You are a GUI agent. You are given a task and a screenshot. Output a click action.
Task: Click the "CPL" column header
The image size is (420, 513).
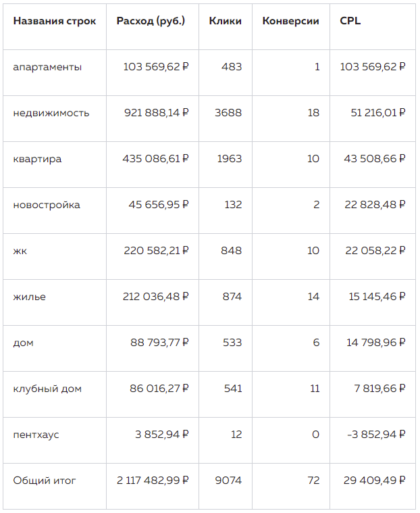(x=350, y=21)
